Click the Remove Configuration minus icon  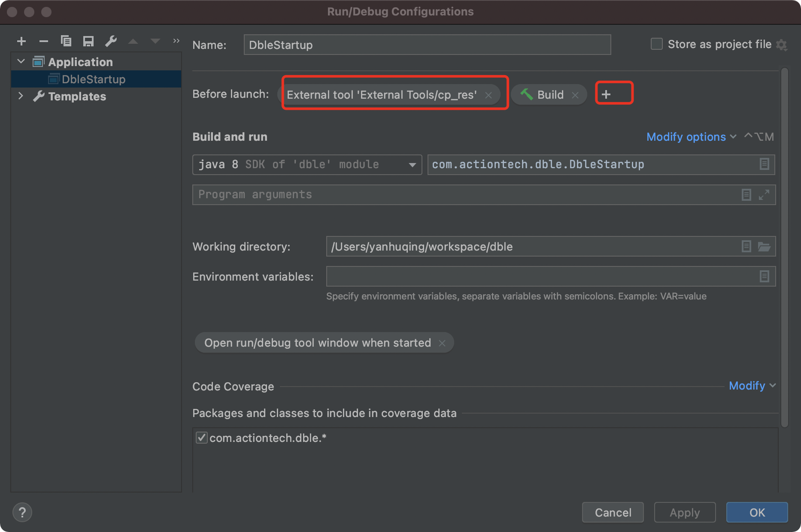[x=44, y=41]
